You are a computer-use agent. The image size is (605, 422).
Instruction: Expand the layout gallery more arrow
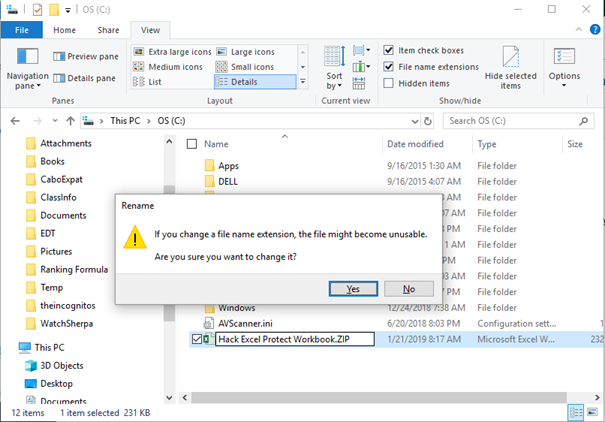click(x=303, y=81)
